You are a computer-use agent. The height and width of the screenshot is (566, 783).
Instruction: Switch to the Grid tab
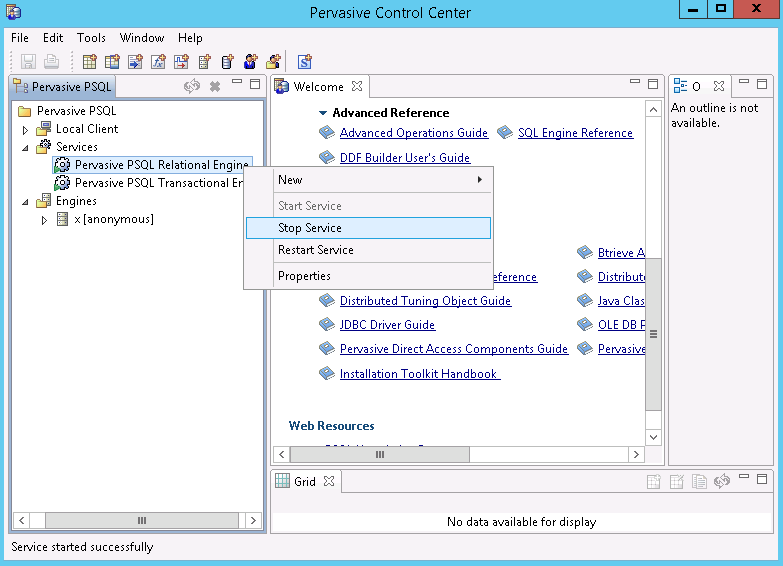tap(304, 482)
